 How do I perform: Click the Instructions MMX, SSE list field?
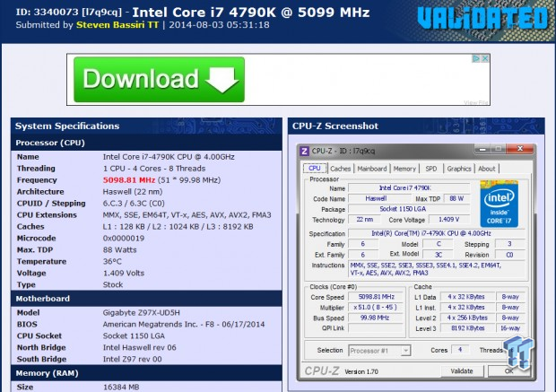437,269
